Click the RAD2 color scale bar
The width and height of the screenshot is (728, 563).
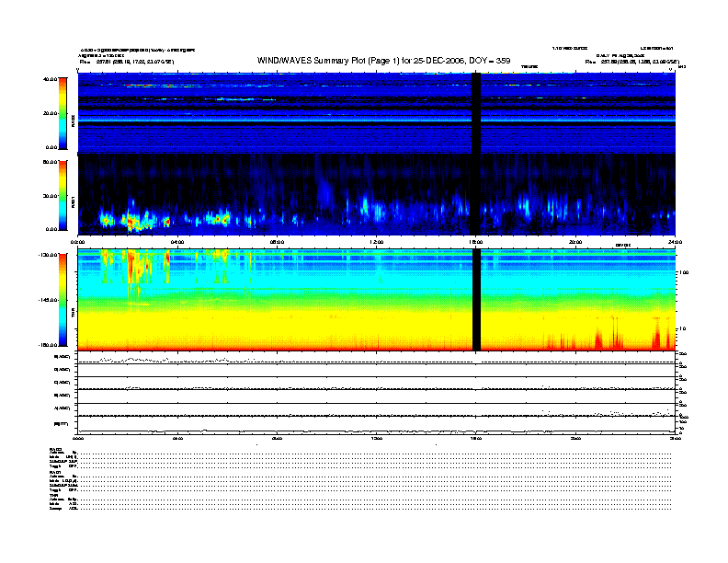click(x=63, y=113)
